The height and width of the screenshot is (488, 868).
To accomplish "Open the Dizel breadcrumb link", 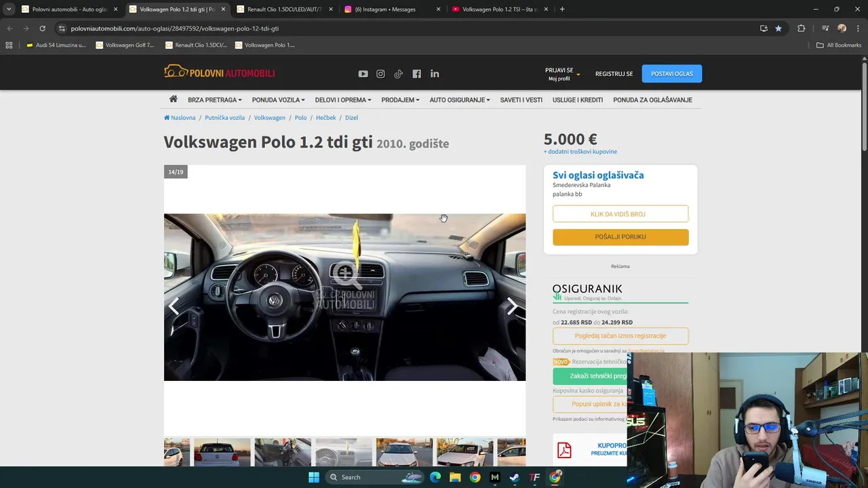I will (x=351, y=118).
